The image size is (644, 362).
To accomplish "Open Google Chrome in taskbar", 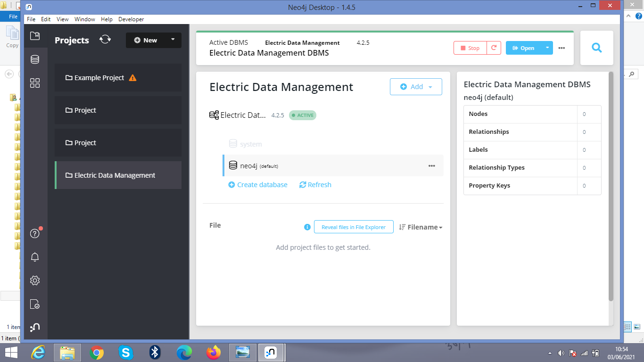I will (x=97, y=352).
